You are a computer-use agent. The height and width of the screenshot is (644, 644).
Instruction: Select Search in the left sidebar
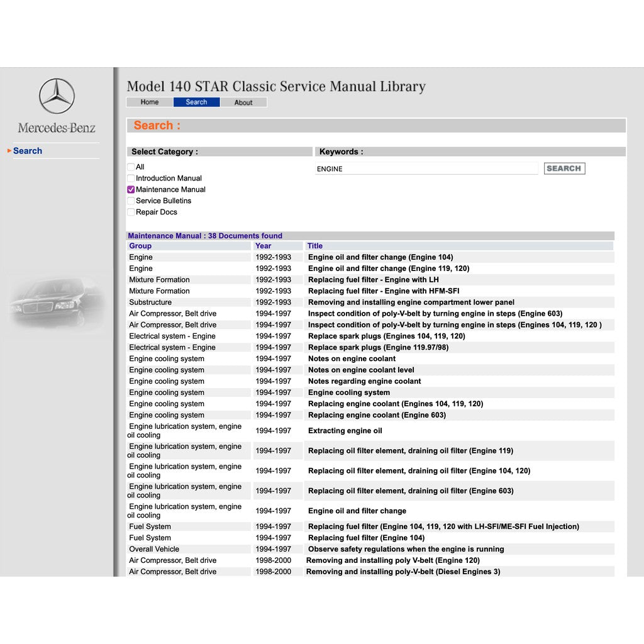(27, 150)
